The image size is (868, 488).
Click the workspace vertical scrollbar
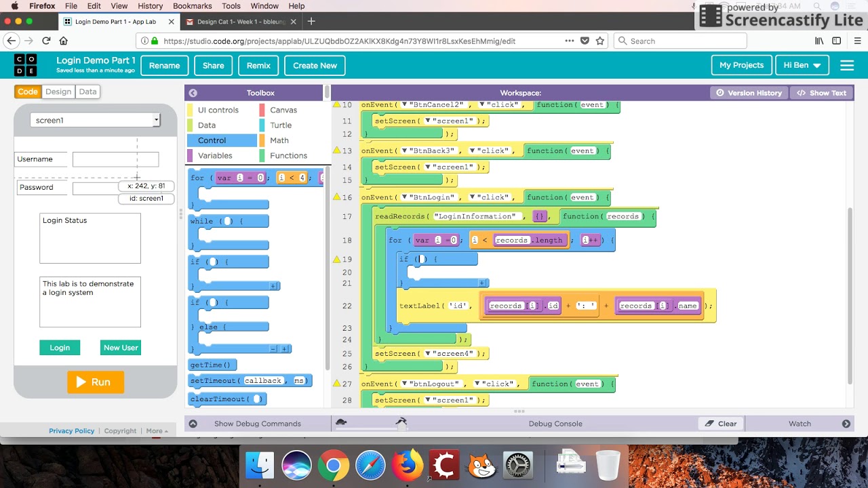click(850, 295)
